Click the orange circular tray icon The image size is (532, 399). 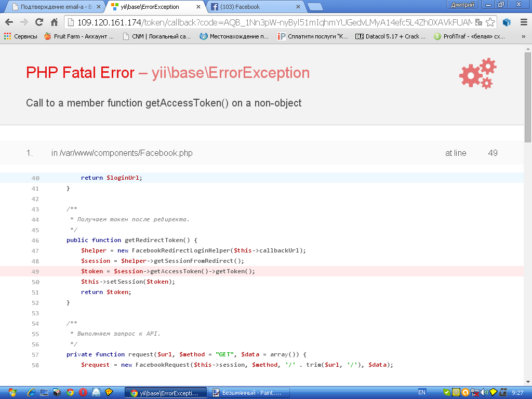[x=465, y=393]
